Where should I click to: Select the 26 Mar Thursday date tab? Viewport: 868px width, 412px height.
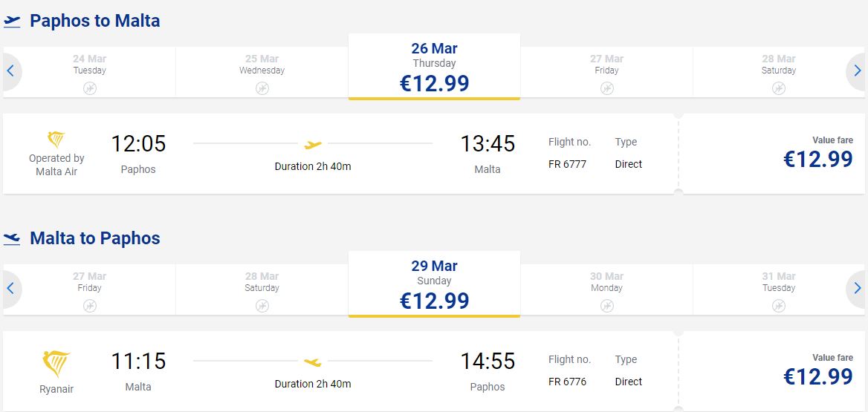(x=434, y=68)
